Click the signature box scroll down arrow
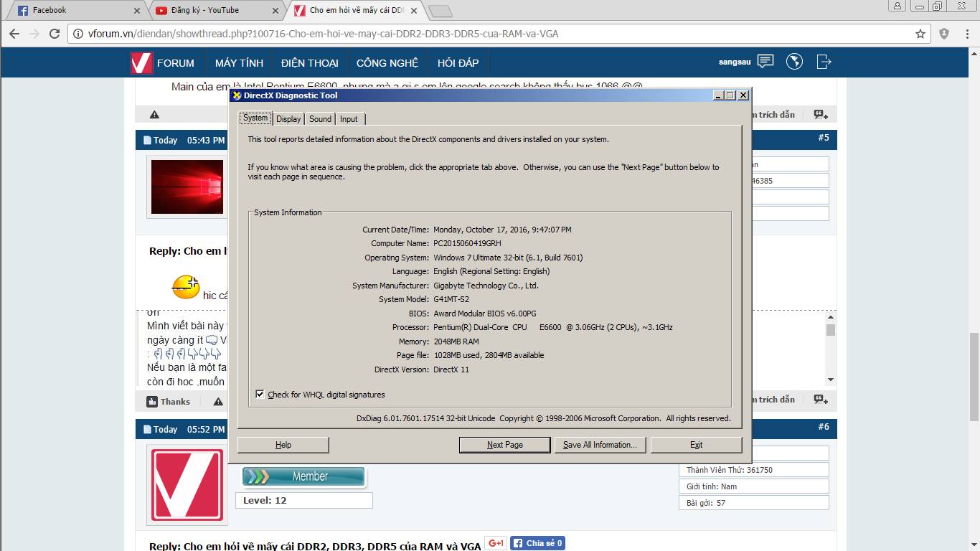980x551 pixels. (x=831, y=380)
